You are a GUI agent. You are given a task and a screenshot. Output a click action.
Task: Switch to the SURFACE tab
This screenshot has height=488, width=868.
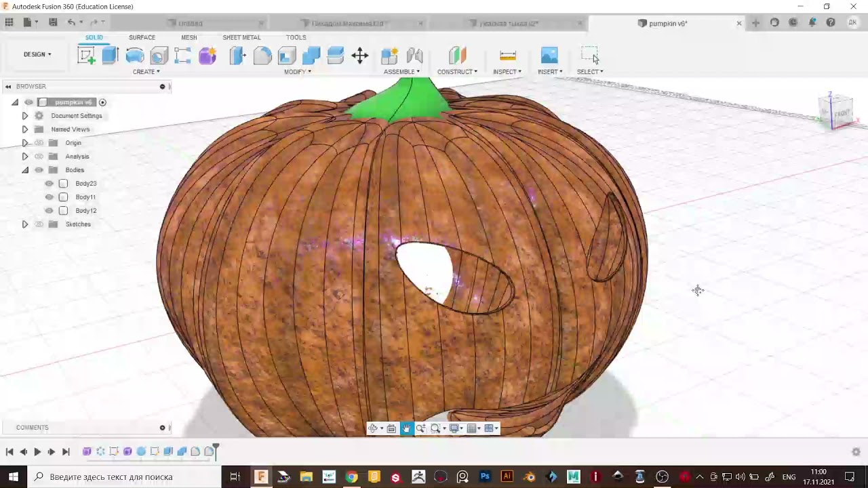tap(142, 37)
